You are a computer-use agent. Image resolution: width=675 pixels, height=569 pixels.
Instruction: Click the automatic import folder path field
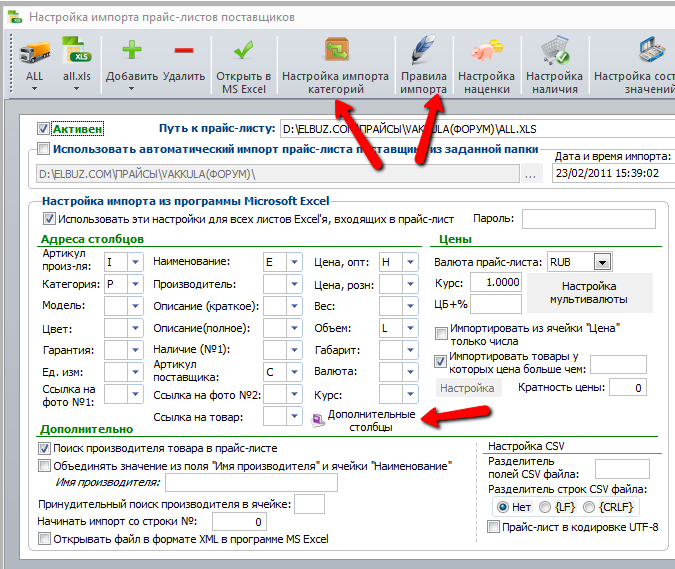[278, 174]
